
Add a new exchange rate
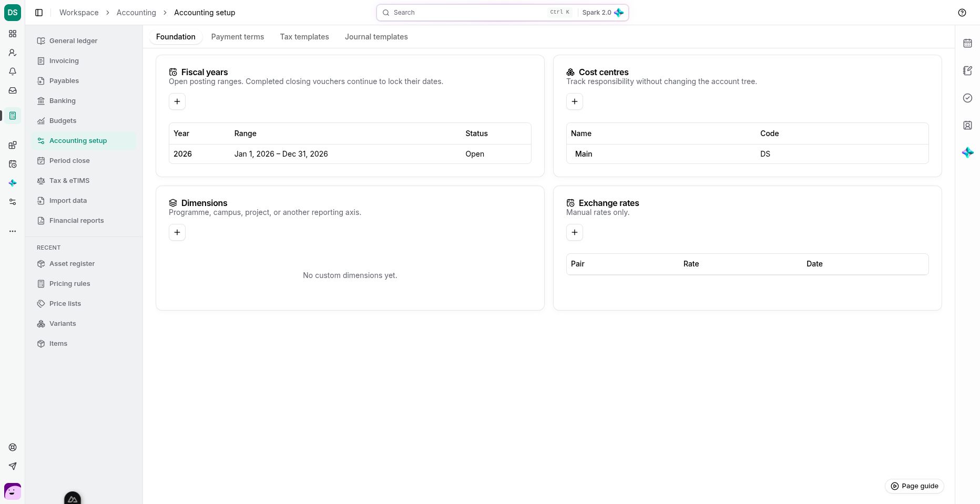575,232
